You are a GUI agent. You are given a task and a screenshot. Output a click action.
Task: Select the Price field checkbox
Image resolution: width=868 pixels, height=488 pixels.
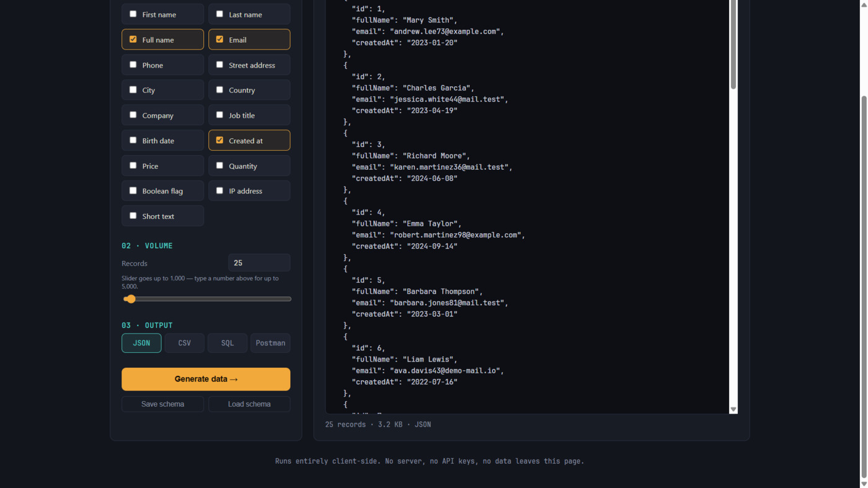click(x=133, y=166)
